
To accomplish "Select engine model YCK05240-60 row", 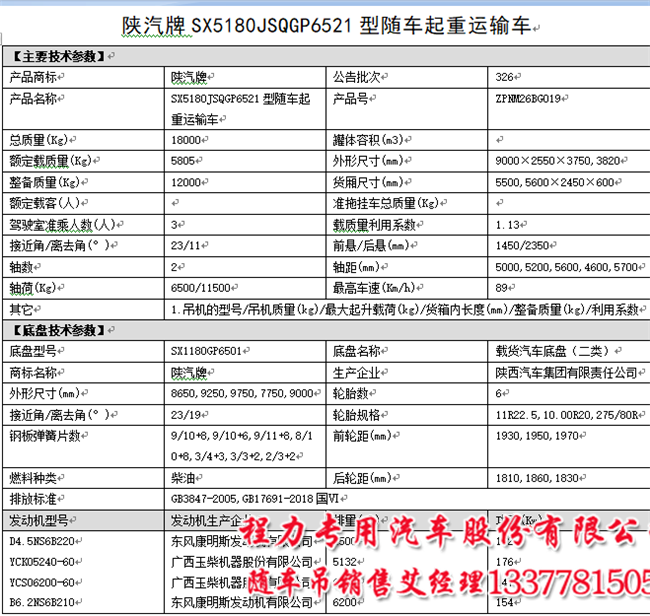I will (42, 564).
